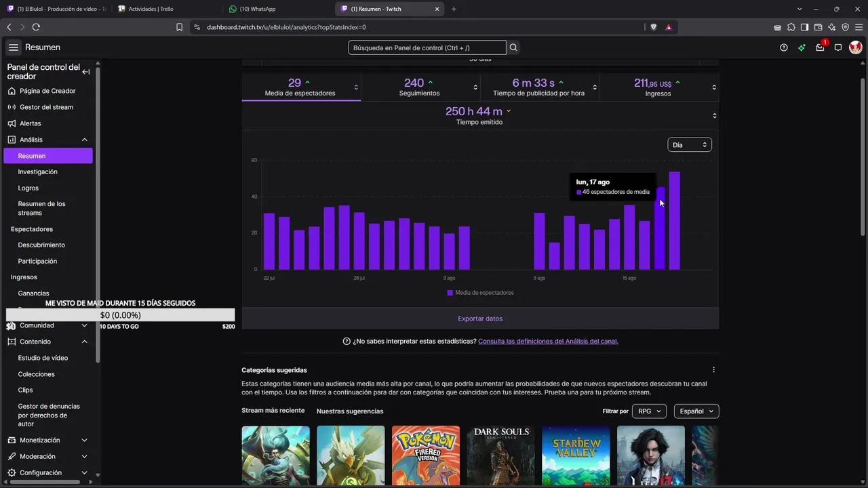
Task: Open a new browser tab
Action: coord(454,9)
